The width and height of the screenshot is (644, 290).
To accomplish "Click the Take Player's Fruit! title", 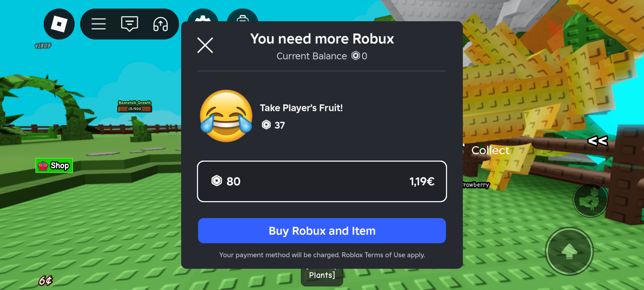I will click(301, 108).
